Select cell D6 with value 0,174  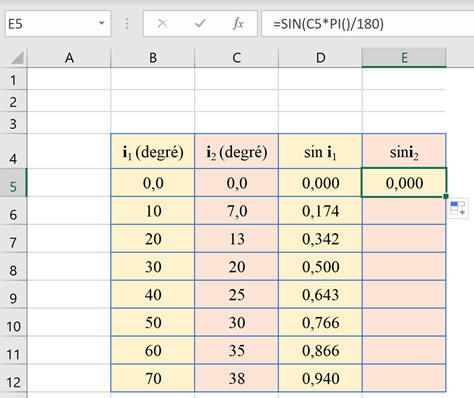point(320,211)
